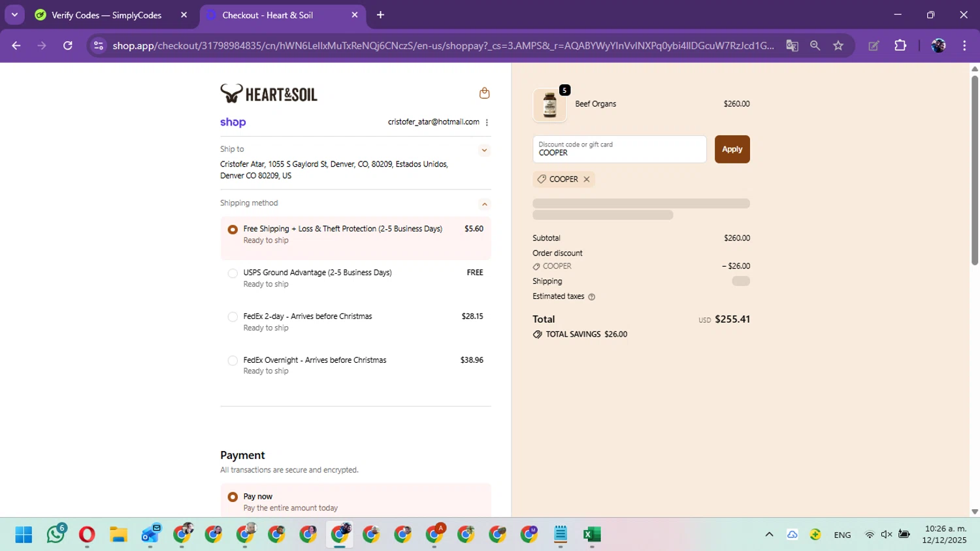Screen dimensions: 980x551
Task: Open the Chrome three-dot menu
Action: tap(964, 45)
